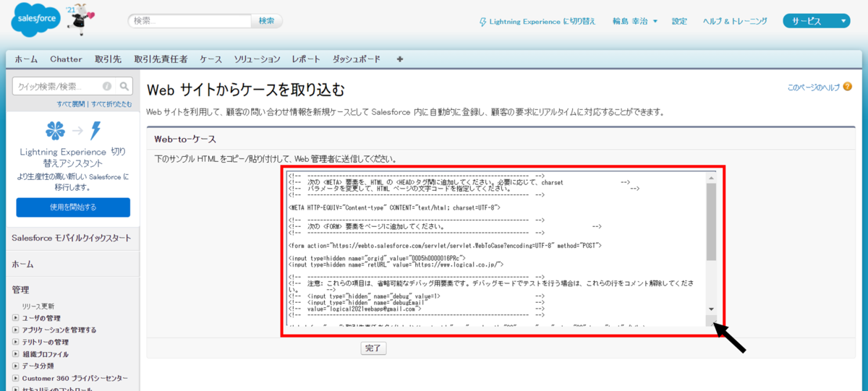Expand the テリトリーの管理 tree node
868x391 pixels.
coord(16,342)
